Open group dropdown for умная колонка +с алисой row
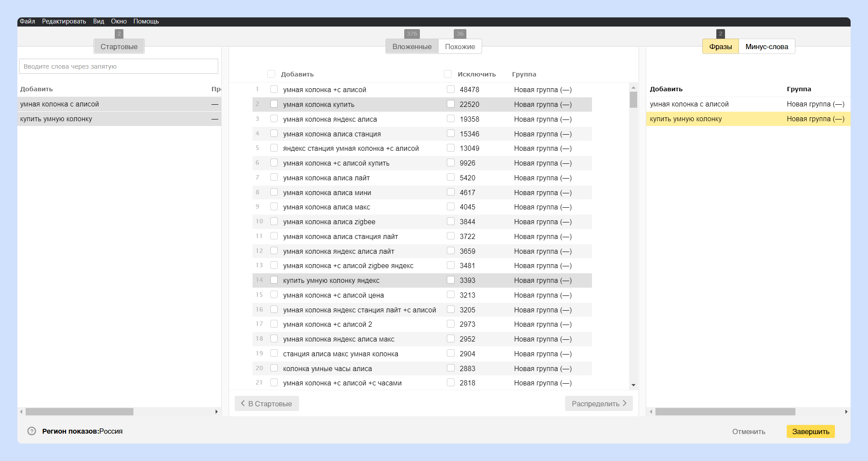Screen dimensions: 868x461 (x=542, y=90)
